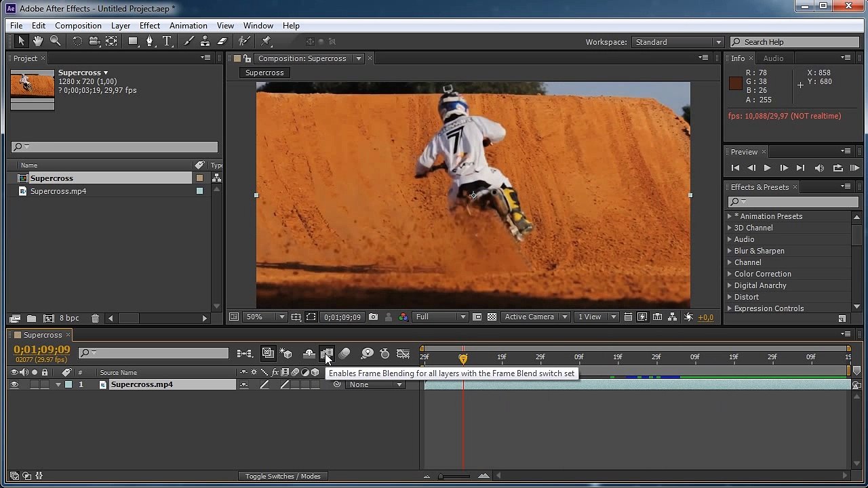Select the Puppet Pin tool

pyautogui.click(x=266, y=41)
